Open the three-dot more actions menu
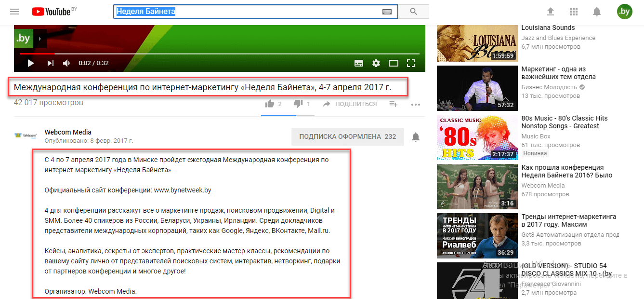This screenshot has height=299, width=644. 416,104
